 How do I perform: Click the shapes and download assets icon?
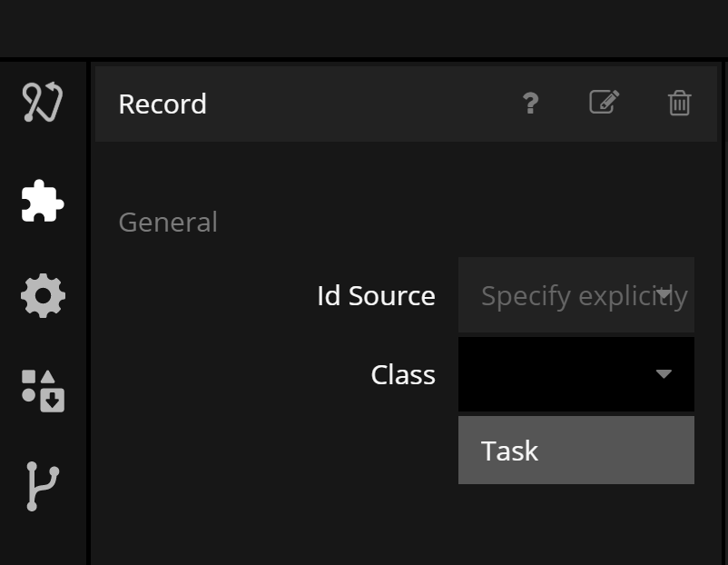pyautogui.click(x=43, y=391)
